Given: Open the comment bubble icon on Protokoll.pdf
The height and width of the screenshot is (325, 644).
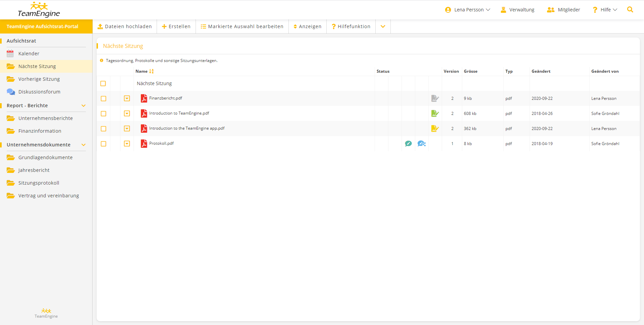Looking at the screenshot, I should (x=408, y=144).
